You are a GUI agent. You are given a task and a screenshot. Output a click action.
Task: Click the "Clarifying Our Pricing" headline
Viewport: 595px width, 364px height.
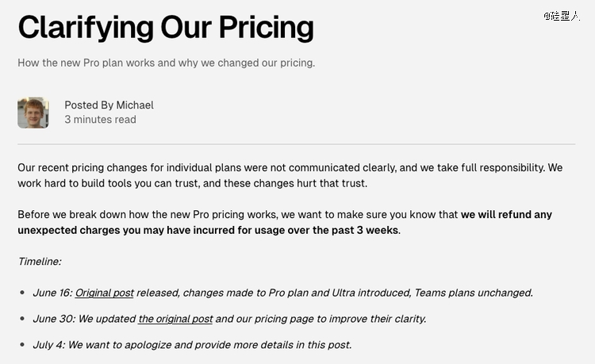tap(166, 28)
